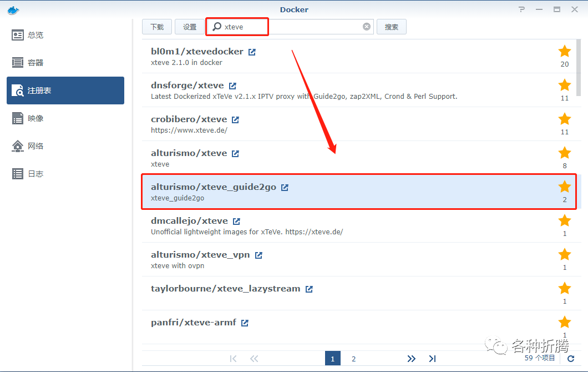The height and width of the screenshot is (372, 588).
Task: Click the star icon of bl0m1/xtevedocker
Action: [564, 51]
